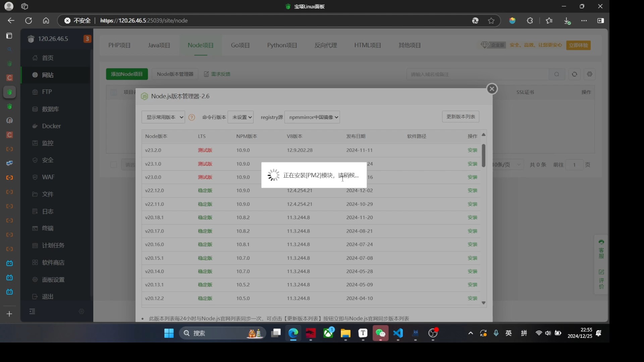This screenshot has width=644, height=362.
Task: Open the table settings gear icon
Action: tap(590, 74)
